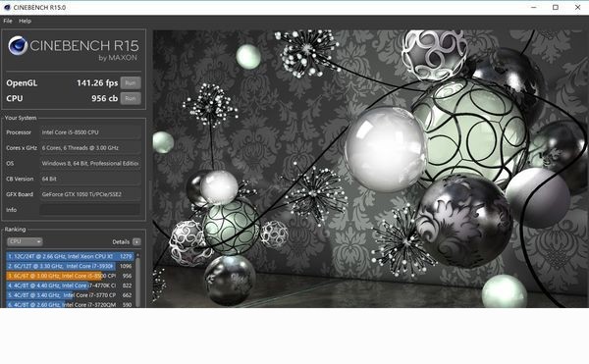Select the i7-4770K ranking entry
The width and height of the screenshot is (589, 364).
point(70,286)
